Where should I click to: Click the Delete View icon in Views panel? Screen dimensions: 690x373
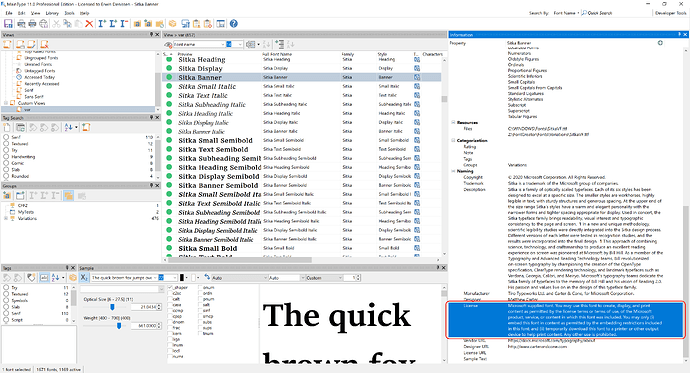(x=44, y=44)
